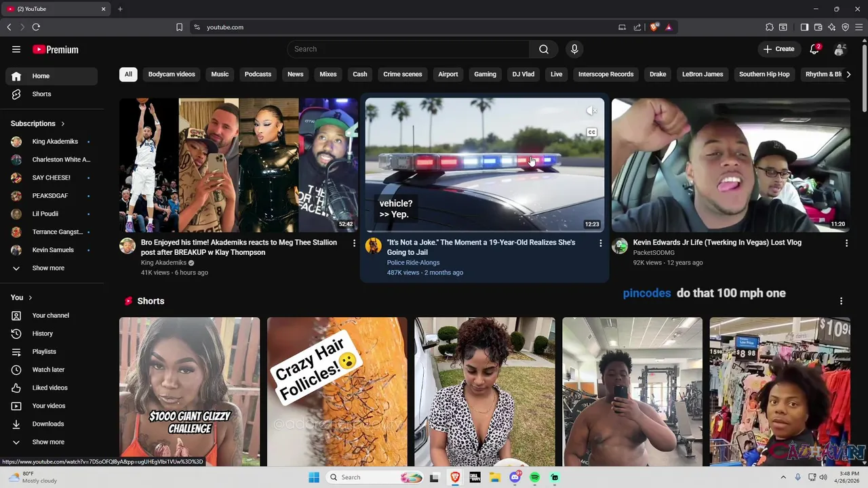Open options for Kevin Edwards Jr video
Image resolution: width=868 pixels, height=488 pixels.
pos(846,243)
